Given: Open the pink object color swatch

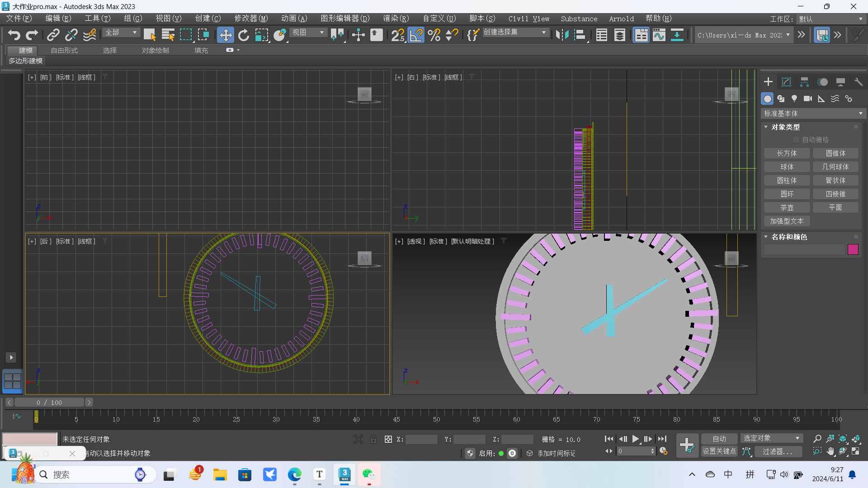Looking at the screenshot, I should tap(853, 249).
